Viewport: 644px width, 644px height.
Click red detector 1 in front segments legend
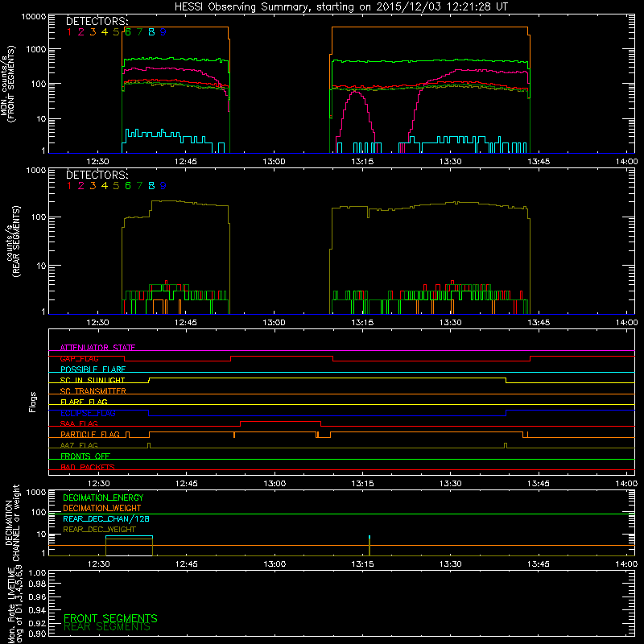(69, 32)
